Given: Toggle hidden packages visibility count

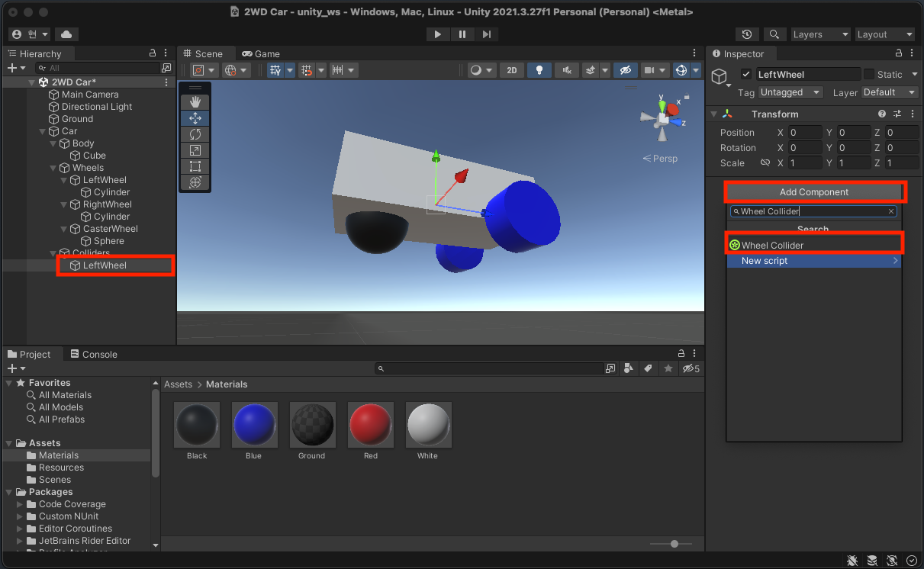Looking at the screenshot, I should (x=691, y=368).
